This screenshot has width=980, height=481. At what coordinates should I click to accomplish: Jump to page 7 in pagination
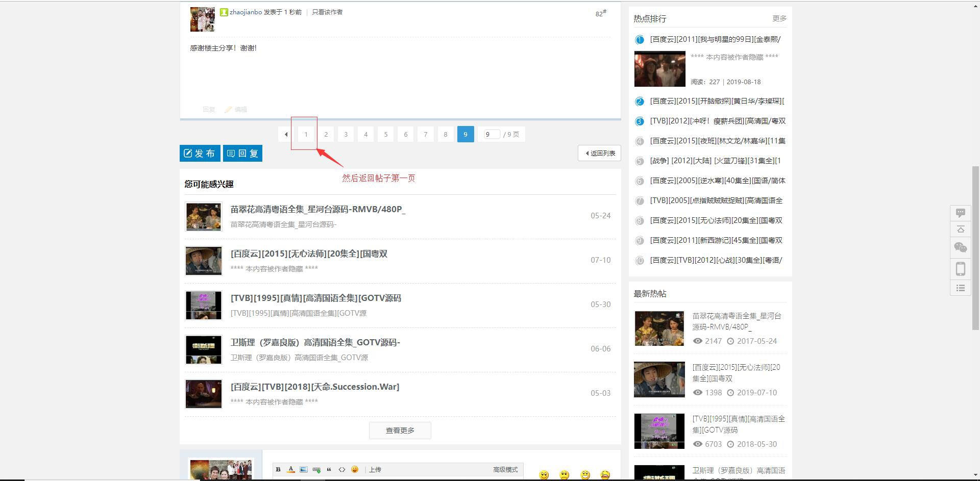(426, 134)
